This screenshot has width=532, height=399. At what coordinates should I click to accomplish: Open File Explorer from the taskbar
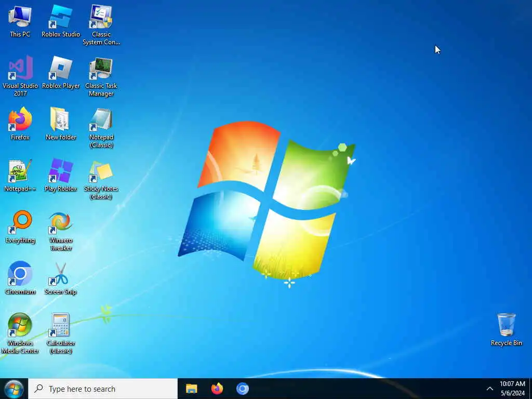[191, 389]
